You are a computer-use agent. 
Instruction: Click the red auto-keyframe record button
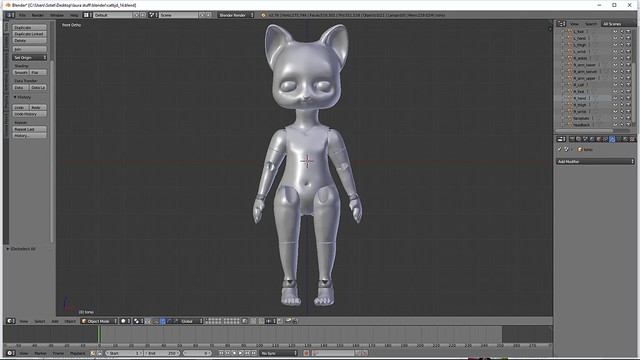306,353
